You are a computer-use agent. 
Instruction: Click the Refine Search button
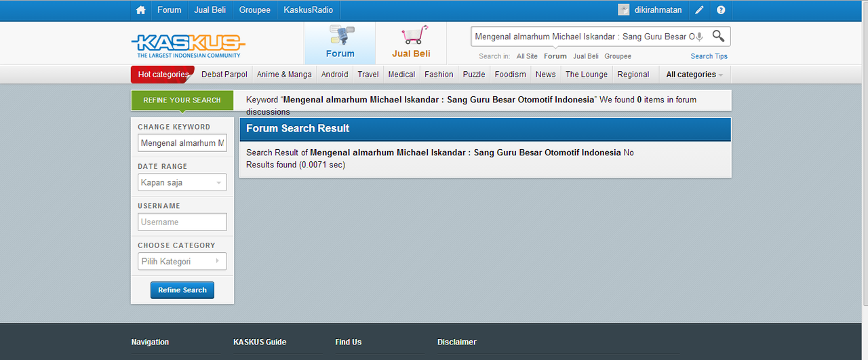(x=182, y=290)
